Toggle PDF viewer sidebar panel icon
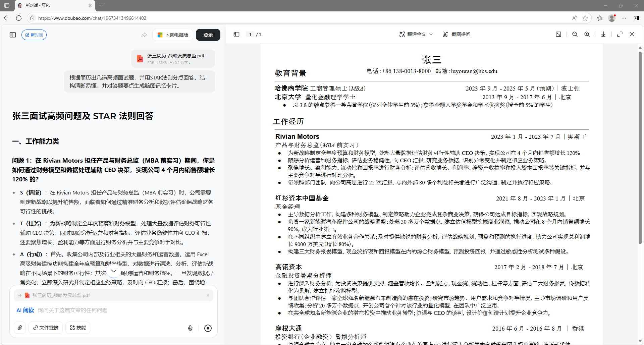The height and width of the screenshot is (345, 644). pyautogui.click(x=236, y=34)
